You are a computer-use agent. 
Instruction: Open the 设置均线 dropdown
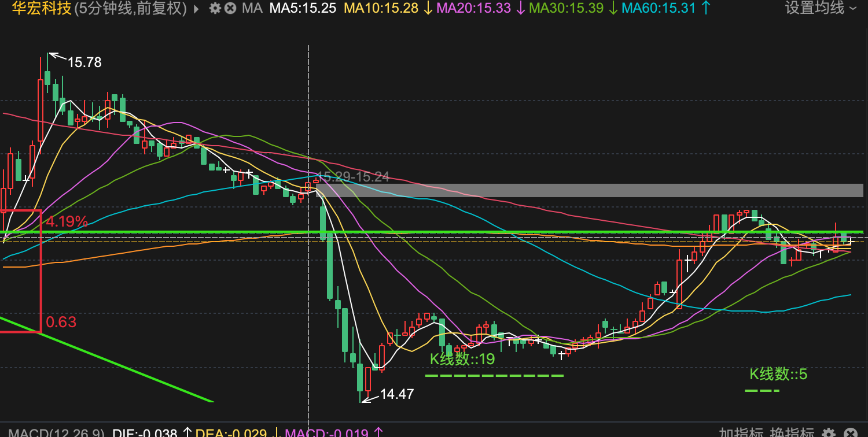pos(822,8)
